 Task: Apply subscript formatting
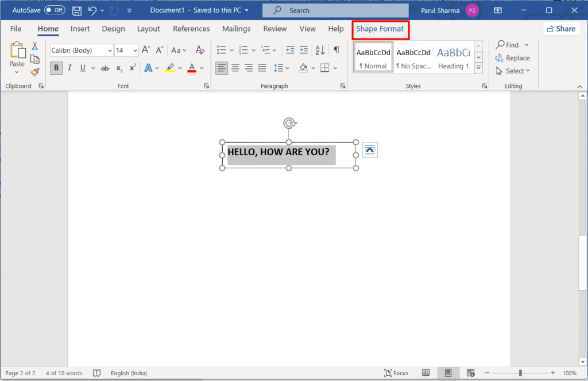point(119,68)
